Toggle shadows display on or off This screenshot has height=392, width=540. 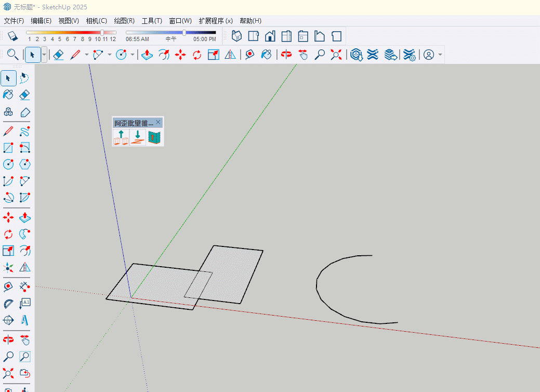click(x=12, y=36)
